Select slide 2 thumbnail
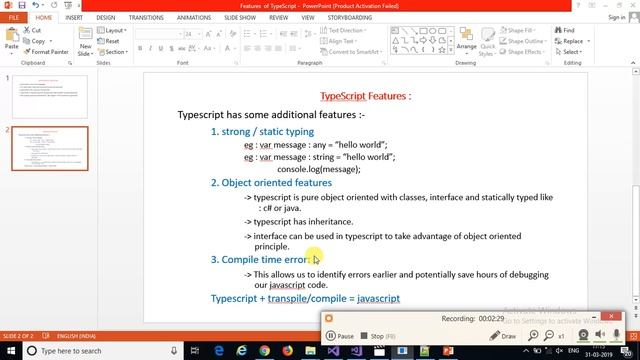The image size is (640, 360). click(50, 149)
